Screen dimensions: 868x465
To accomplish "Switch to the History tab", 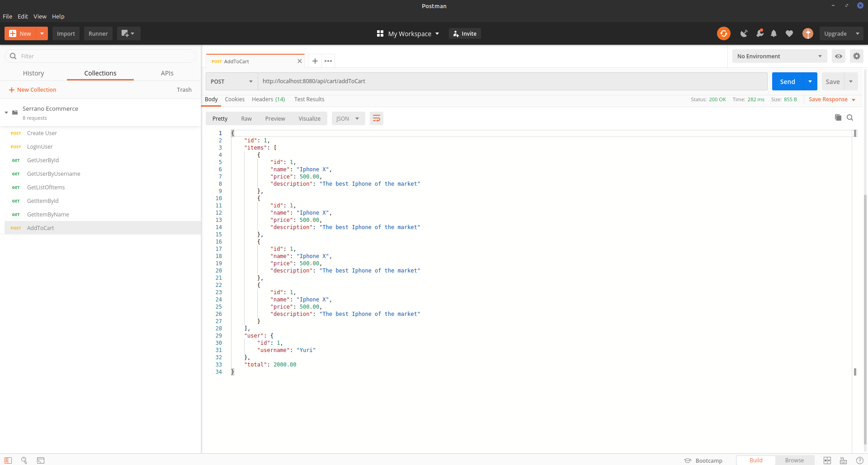I will pos(33,73).
